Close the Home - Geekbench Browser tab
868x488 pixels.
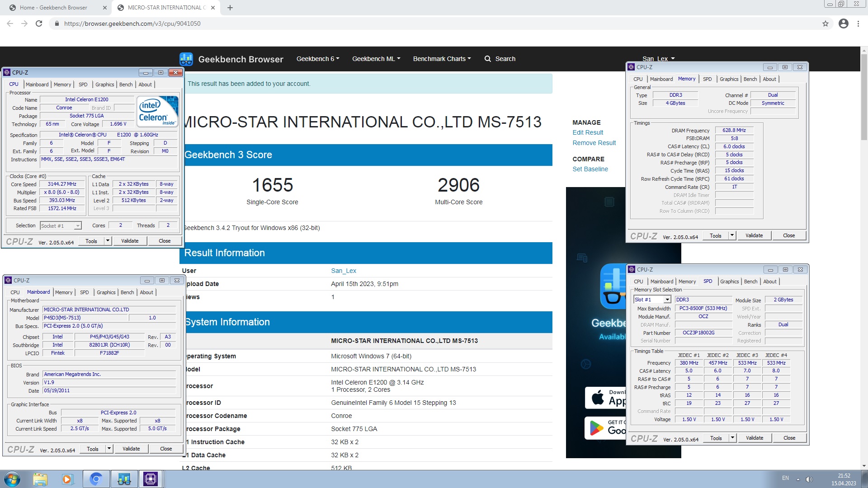pyautogui.click(x=105, y=8)
